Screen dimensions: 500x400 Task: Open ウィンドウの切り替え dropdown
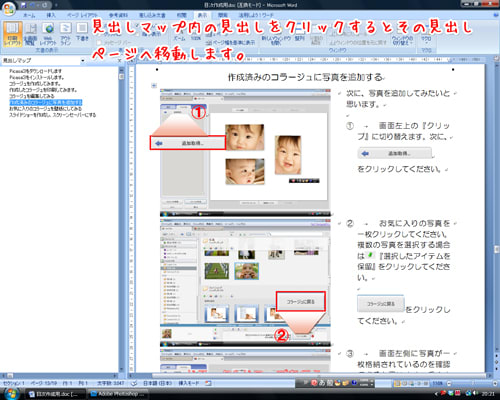[402, 35]
